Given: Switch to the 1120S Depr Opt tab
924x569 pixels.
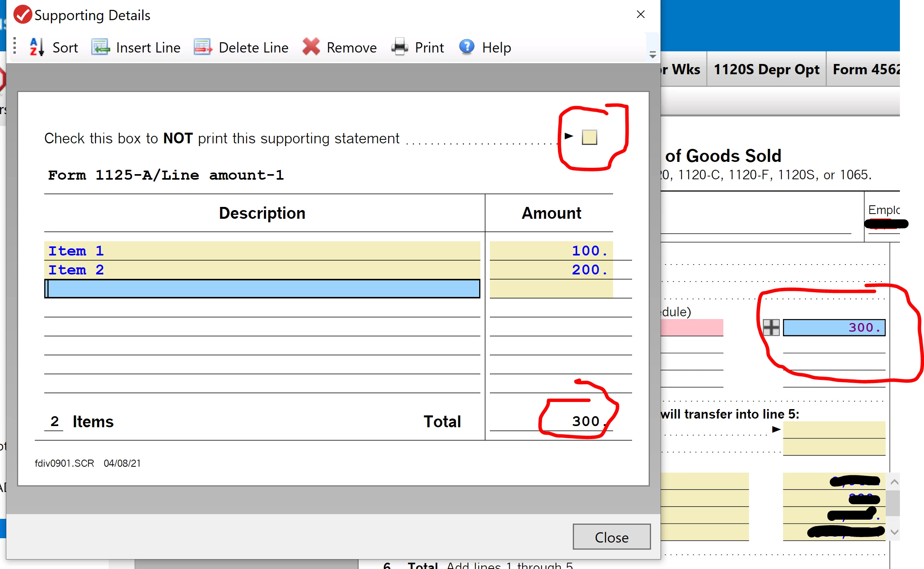Looking at the screenshot, I should [x=766, y=69].
